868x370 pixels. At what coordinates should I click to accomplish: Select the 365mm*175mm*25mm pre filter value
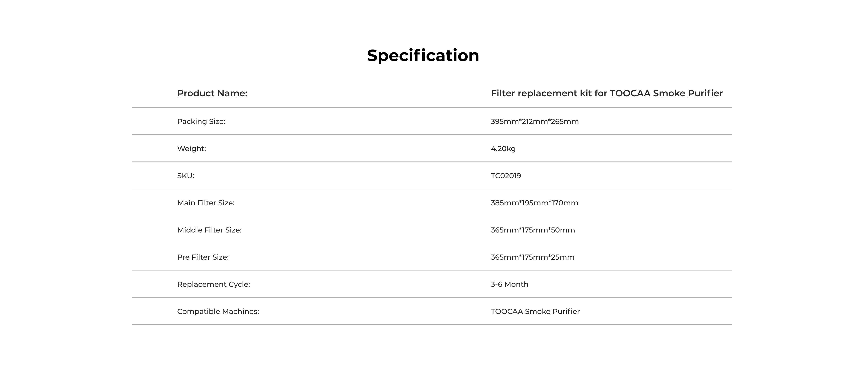[532, 257]
